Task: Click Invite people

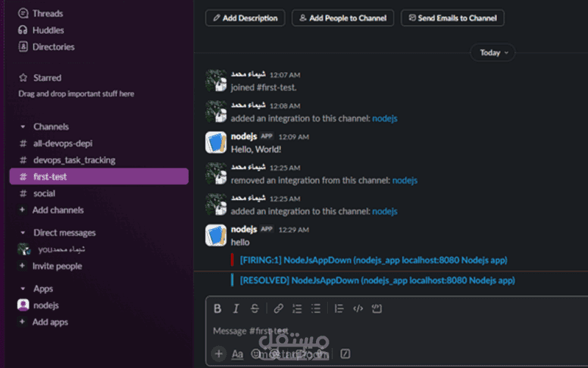Action: coord(57,266)
